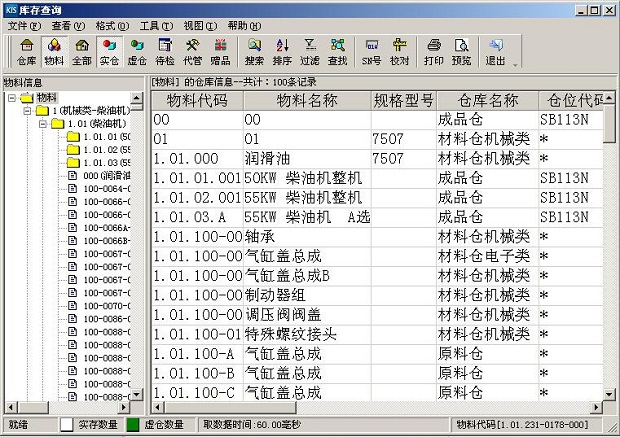Select the 全部 toolbar icon

(x=82, y=51)
